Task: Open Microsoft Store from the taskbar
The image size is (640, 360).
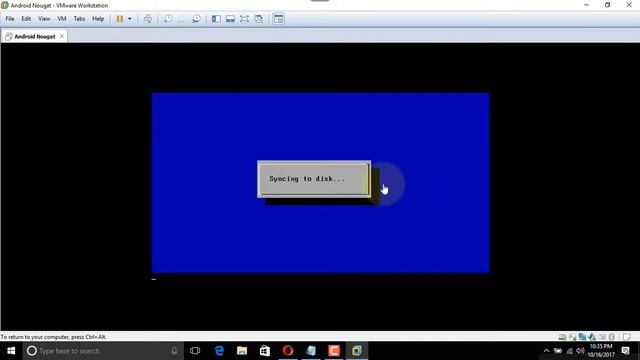Action: tap(265, 351)
